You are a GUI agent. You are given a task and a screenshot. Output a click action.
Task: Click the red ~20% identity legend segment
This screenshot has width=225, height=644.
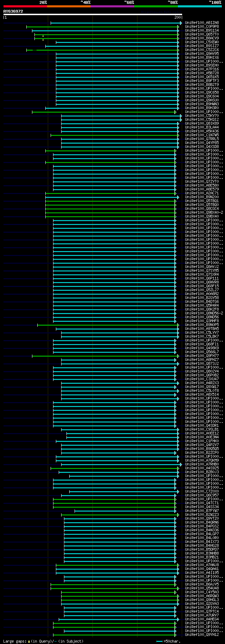[x=25, y=6]
